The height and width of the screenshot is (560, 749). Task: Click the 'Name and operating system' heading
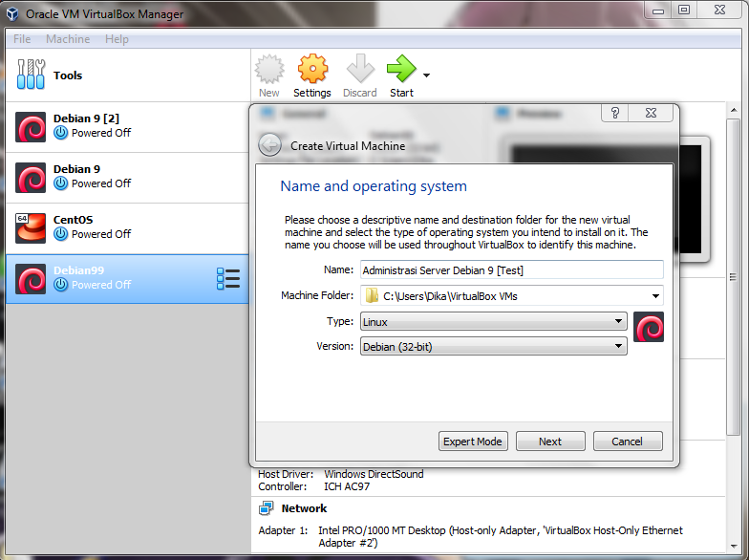[374, 185]
